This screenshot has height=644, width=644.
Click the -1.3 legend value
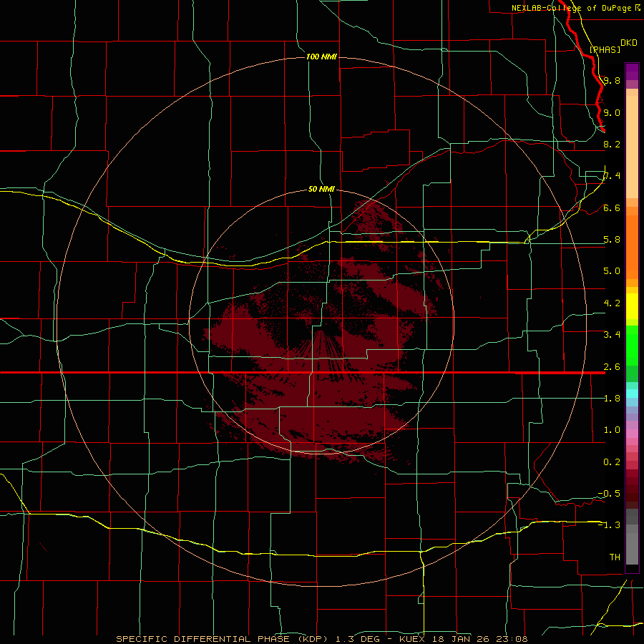click(609, 525)
